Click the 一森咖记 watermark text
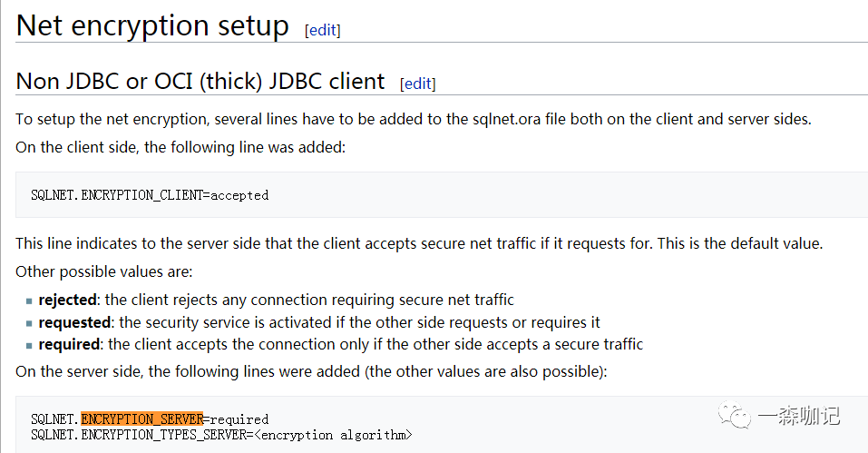This screenshot has width=868, height=453. (799, 416)
